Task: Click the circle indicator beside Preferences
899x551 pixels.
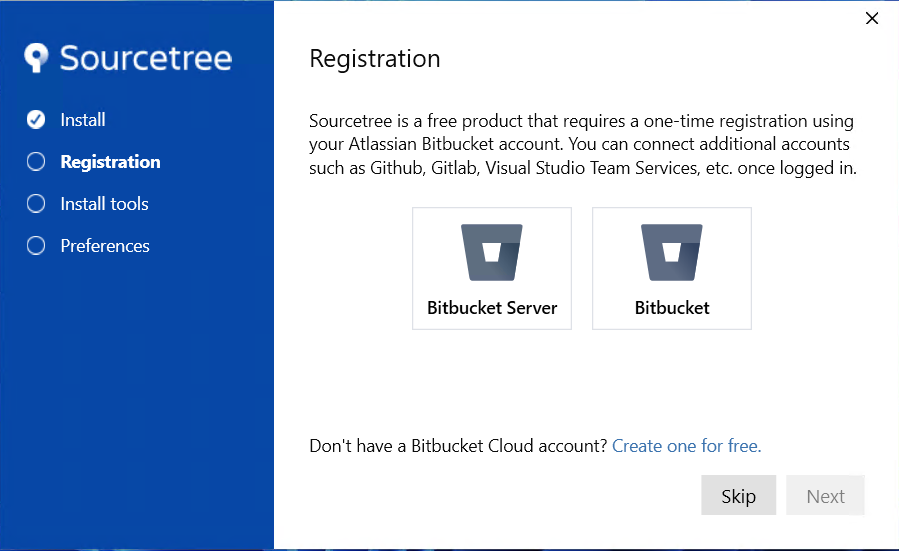Action: point(36,245)
